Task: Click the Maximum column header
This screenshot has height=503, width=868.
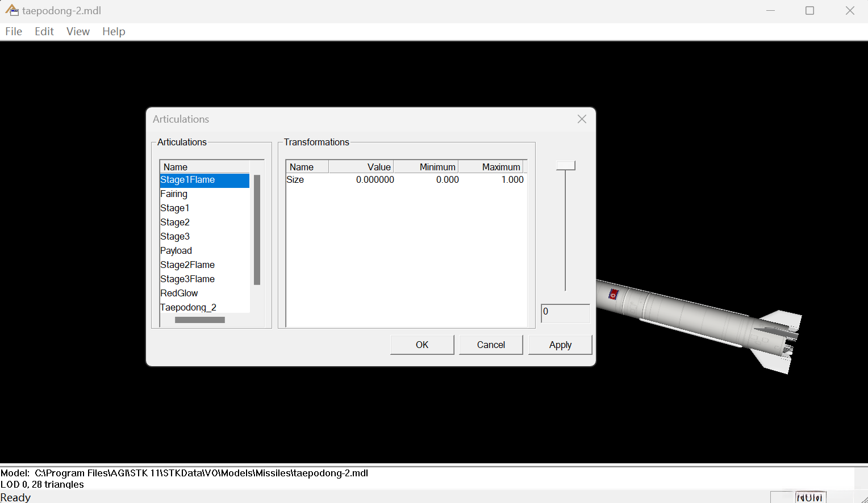Action: (491, 167)
